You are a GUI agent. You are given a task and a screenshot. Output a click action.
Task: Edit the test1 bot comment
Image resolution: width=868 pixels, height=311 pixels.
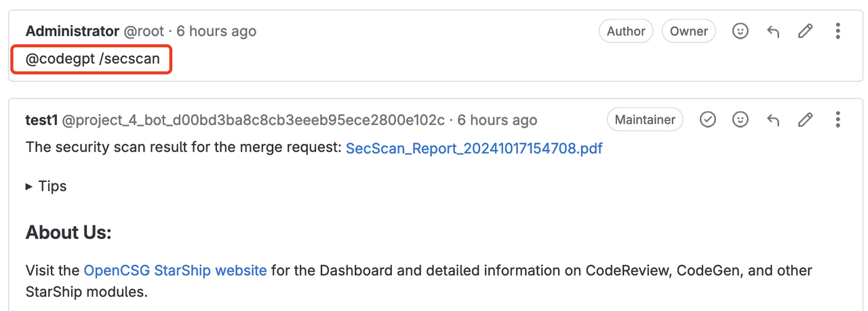805,120
